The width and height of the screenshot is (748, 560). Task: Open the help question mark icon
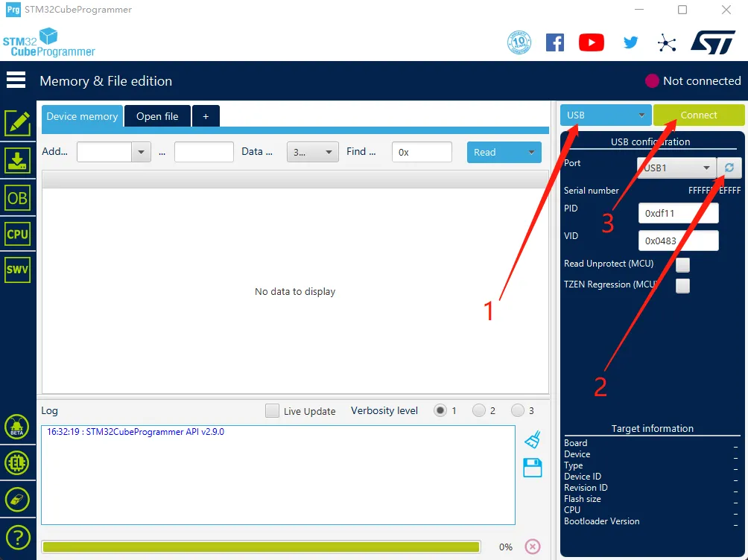pyautogui.click(x=17, y=536)
